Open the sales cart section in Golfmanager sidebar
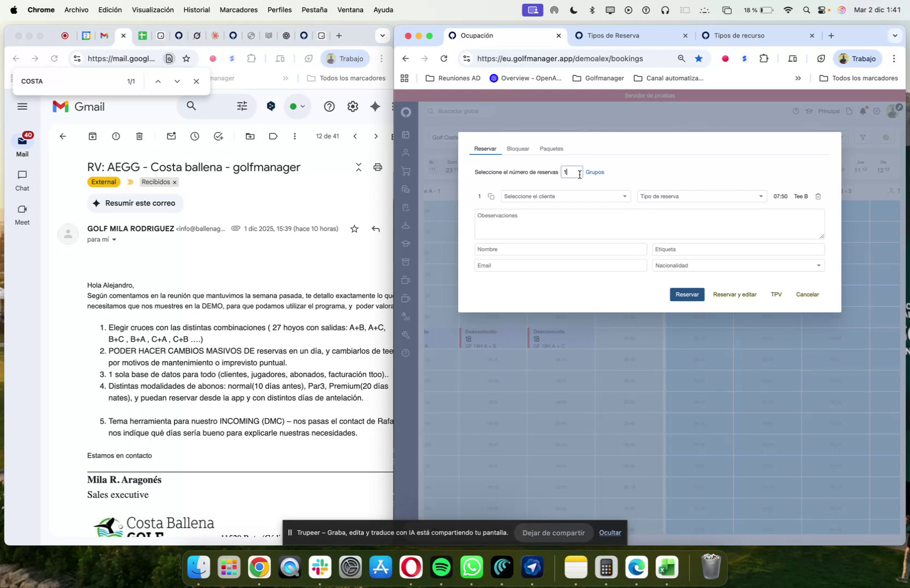Screen dimensions: 910x588 tap(406, 170)
